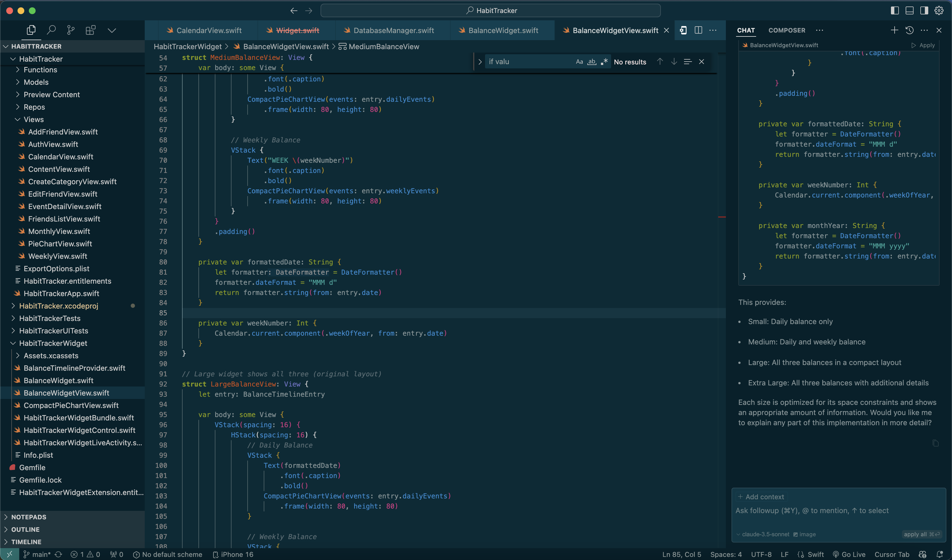This screenshot has height=560, width=952.
Task: Go to previous match arrow
Action: pyautogui.click(x=660, y=62)
